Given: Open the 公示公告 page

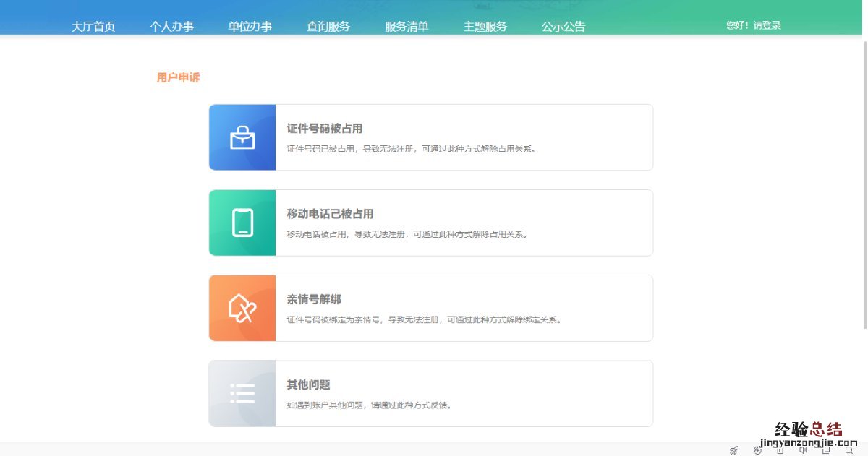Looking at the screenshot, I should (563, 27).
